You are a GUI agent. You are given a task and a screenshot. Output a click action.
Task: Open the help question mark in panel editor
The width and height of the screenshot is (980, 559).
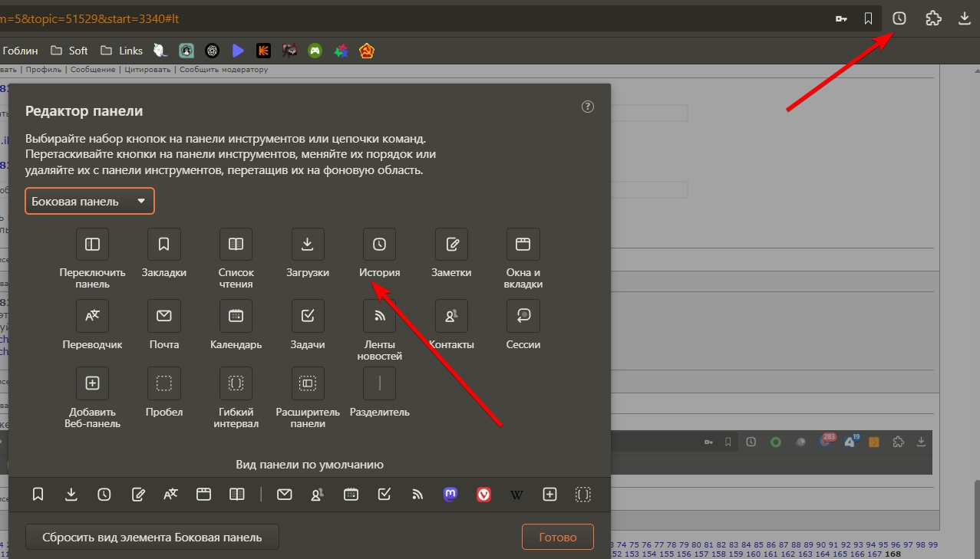coord(588,107)
